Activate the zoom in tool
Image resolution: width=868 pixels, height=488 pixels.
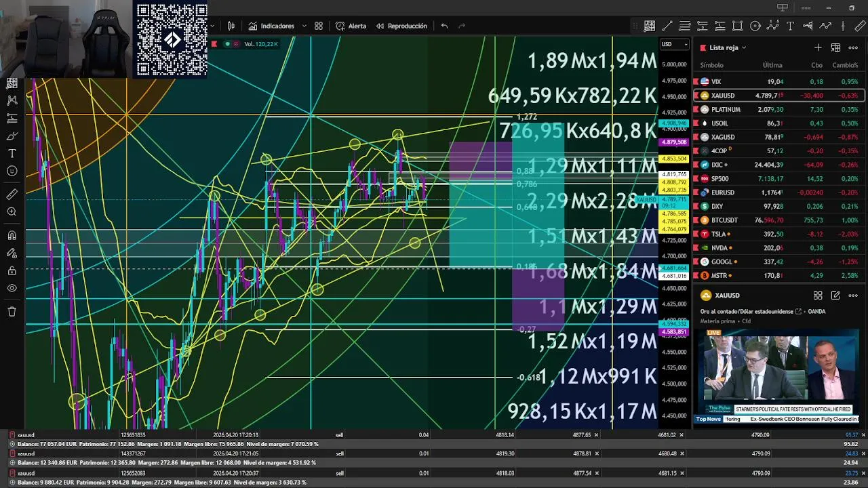(x=12, y=212)
